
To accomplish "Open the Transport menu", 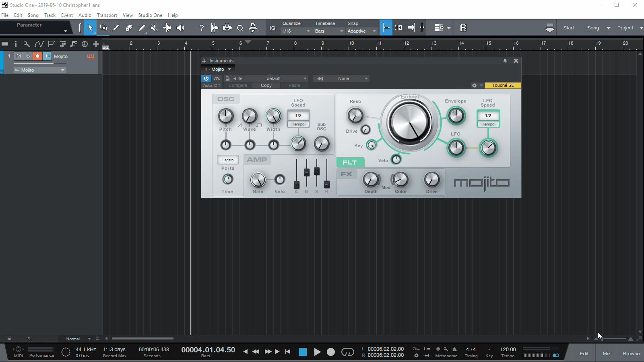I will coord(107,15).
